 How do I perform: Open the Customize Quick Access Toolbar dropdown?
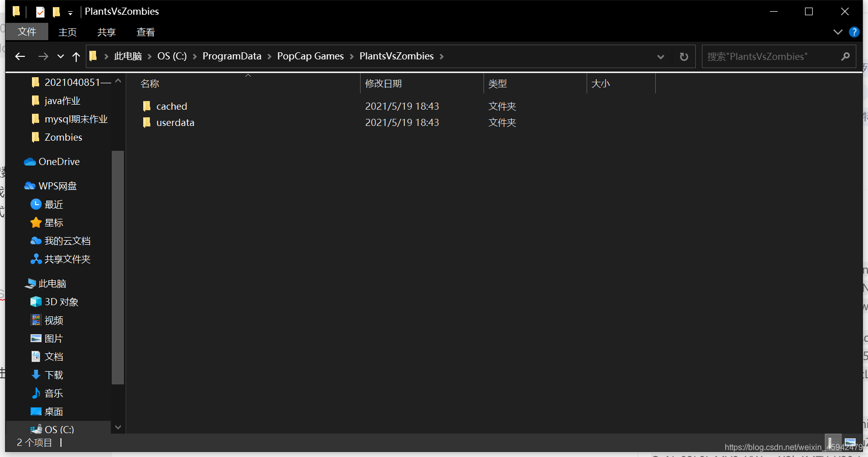point(70,13)
